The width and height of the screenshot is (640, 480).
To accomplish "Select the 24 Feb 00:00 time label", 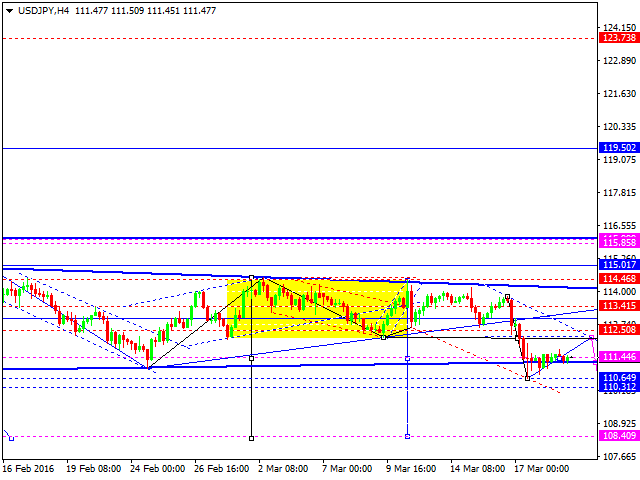I will point(156,468).
